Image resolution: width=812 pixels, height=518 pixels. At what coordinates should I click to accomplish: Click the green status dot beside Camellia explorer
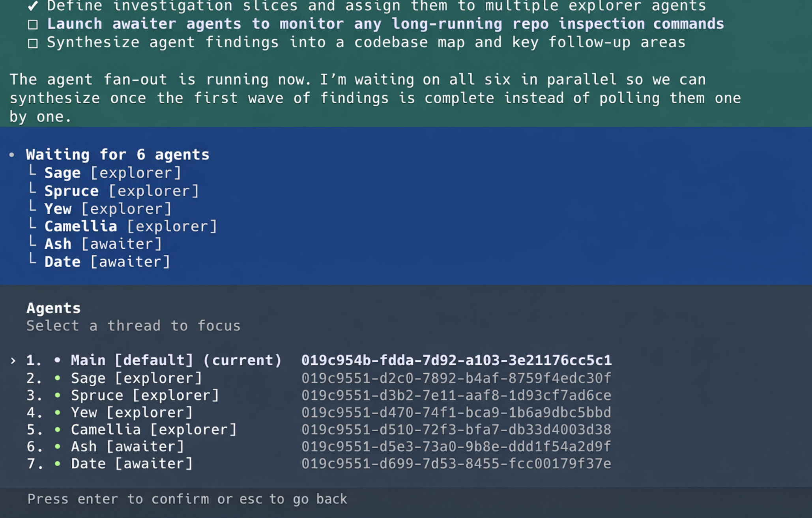point(58,429)
